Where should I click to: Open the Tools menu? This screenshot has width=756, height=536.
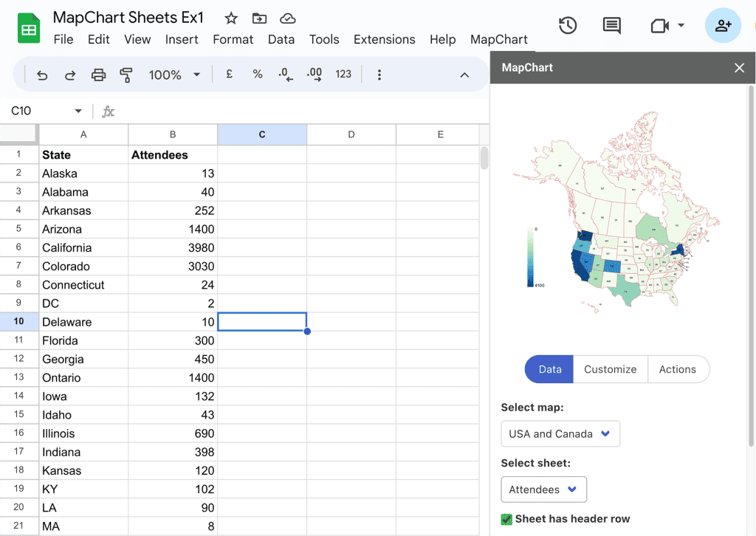click(324, 40)
